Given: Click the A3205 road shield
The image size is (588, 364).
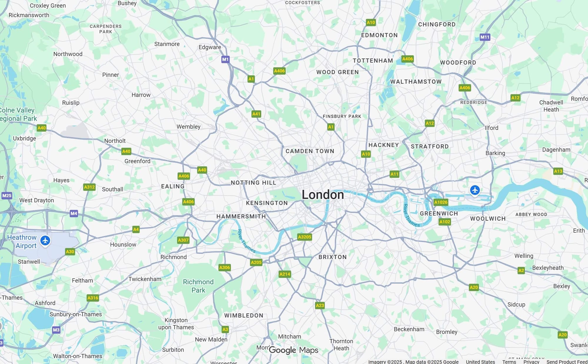Looking at the screenshot, I should point(304,237).
